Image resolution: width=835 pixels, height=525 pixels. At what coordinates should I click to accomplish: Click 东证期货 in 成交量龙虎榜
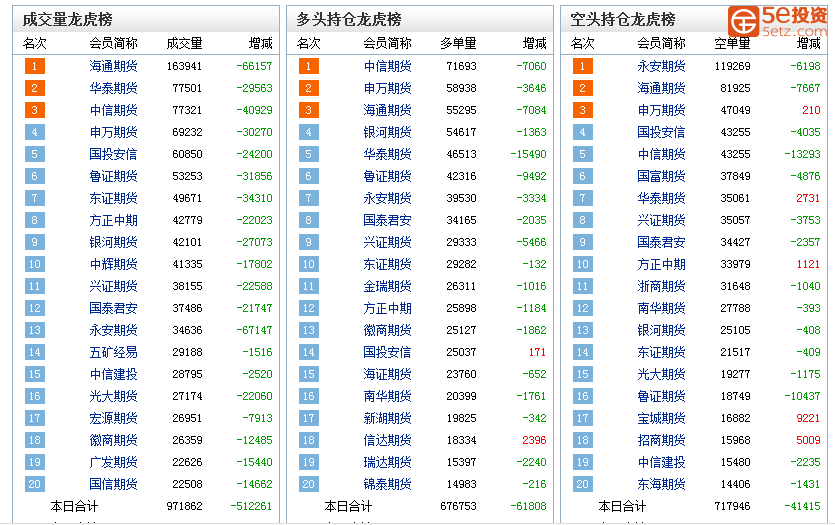coord(113,198)
